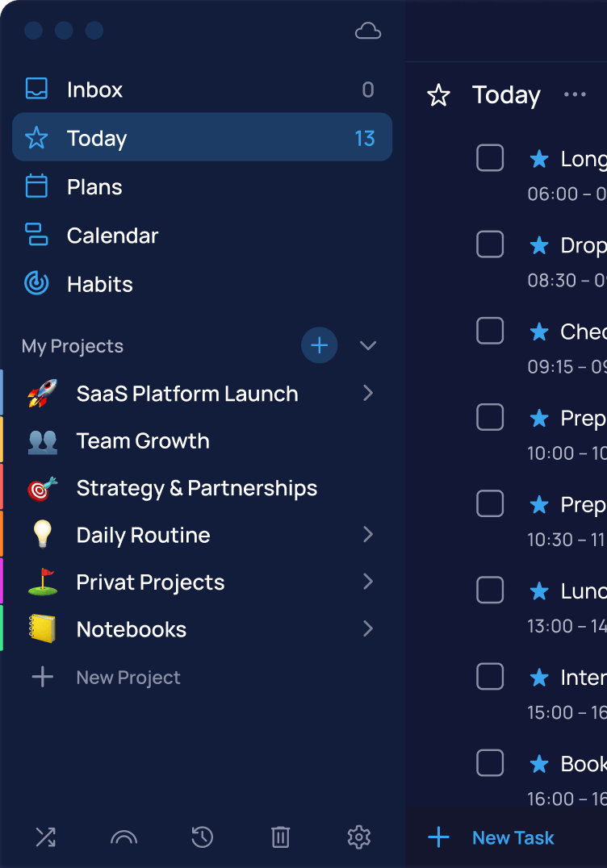607x868 pixels.
Task: Expand the SaaS Platform Launch project
Action: pos(368,393)
